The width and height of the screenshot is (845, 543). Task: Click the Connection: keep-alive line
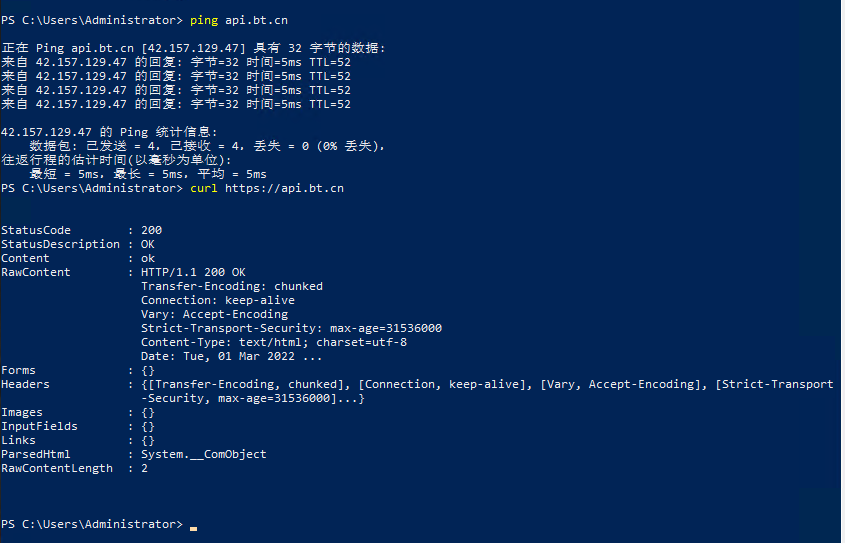coord(218,300)
